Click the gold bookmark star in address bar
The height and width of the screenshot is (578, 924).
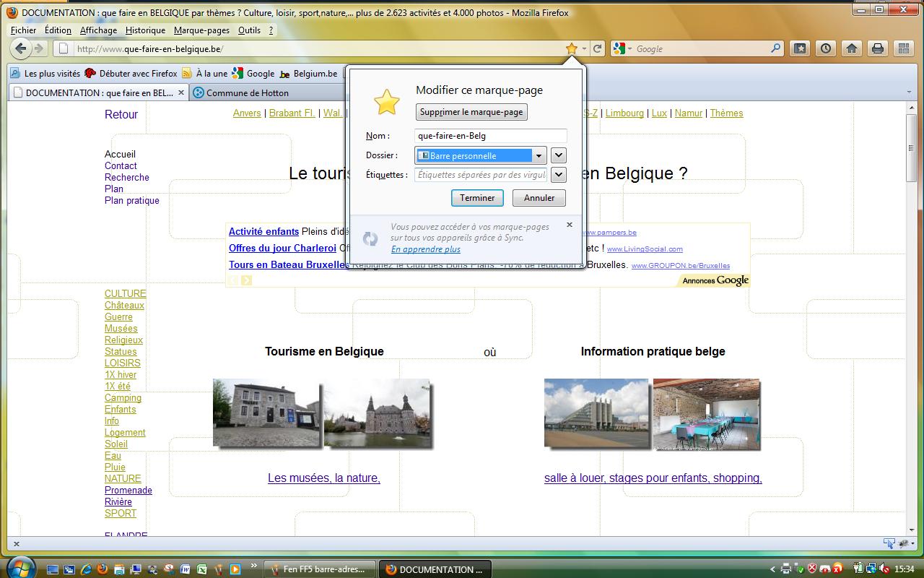[571, 48]
